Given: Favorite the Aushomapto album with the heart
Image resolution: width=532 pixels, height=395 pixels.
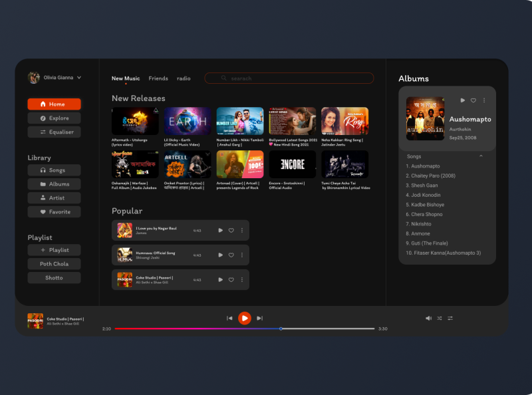Looking at the screenshot, I should [x=473, y=100].
